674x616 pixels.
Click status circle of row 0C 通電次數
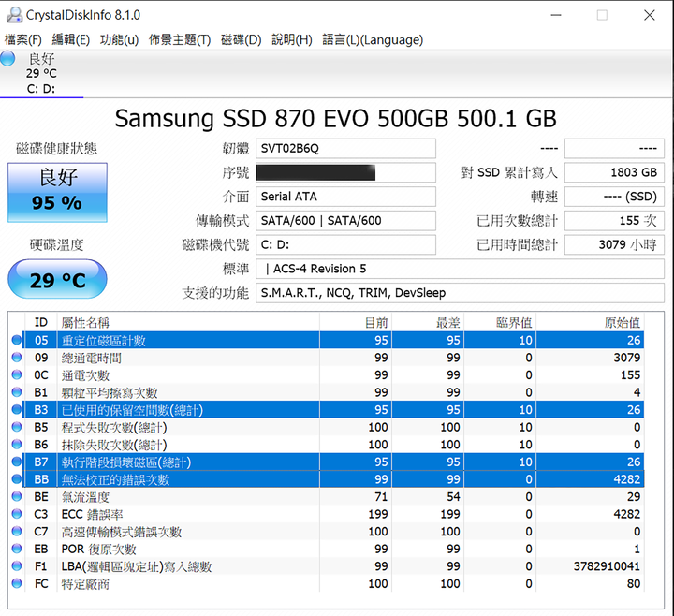17,374
